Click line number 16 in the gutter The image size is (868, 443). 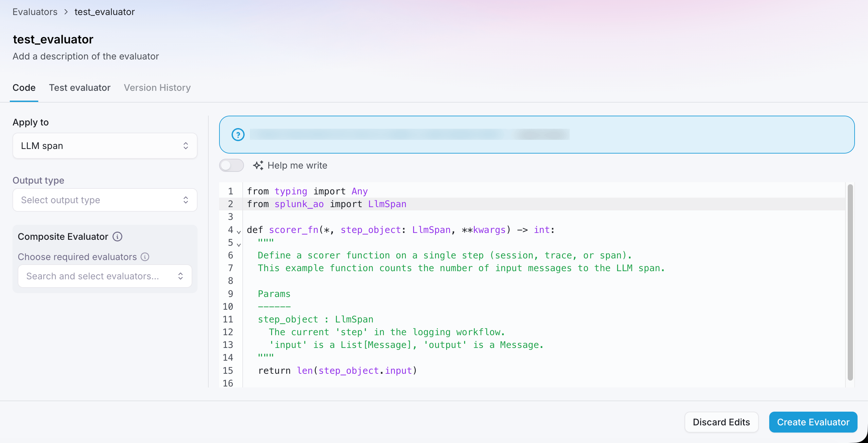point(228,383)
